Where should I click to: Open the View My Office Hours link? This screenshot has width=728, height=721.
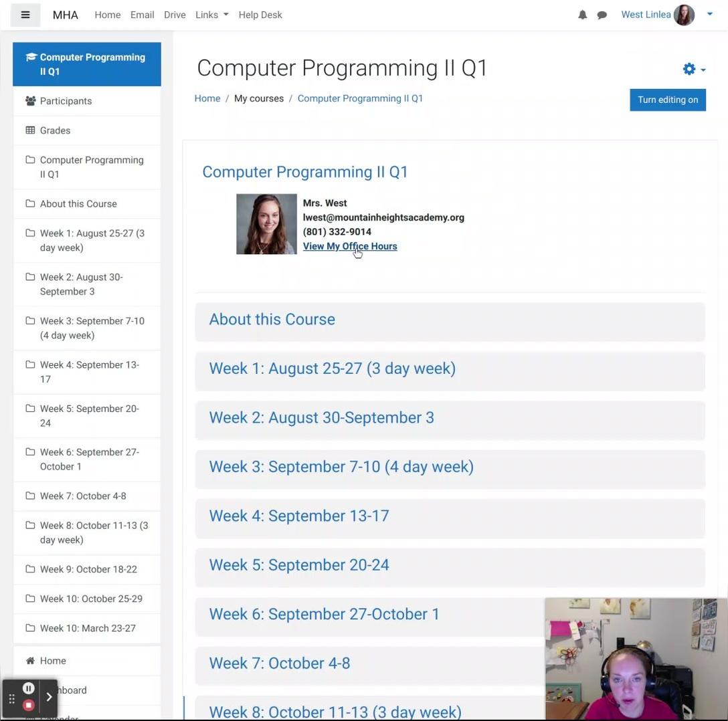[350, 246]
